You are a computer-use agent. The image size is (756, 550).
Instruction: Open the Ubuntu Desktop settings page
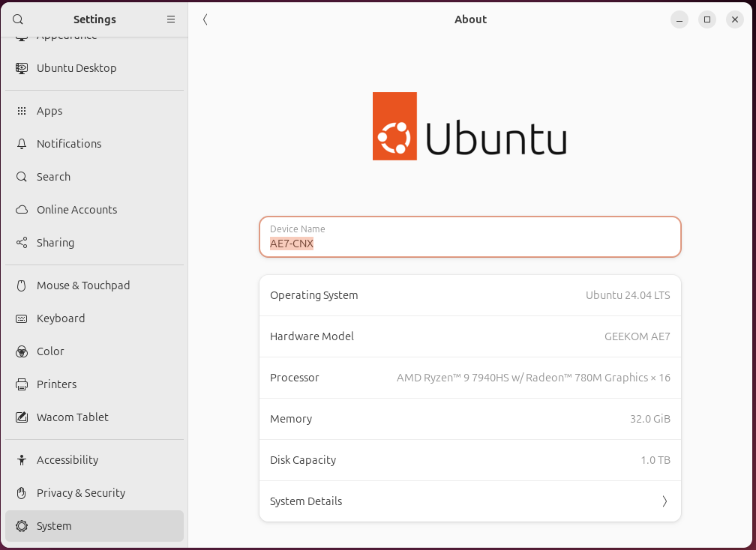point(94,68)
